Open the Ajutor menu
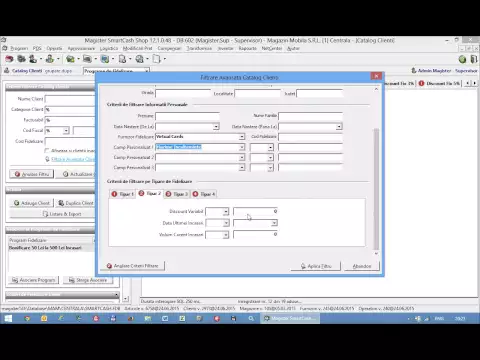The width and height of the screenshot is (480, 360). tap(293, 48)
